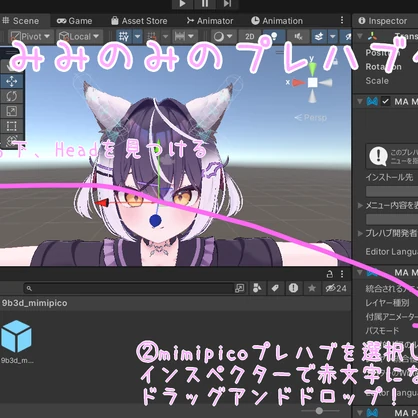Viewport: 418px width, 418px height.
Task: Open Search by Label filter
Action: pos(275,288)
